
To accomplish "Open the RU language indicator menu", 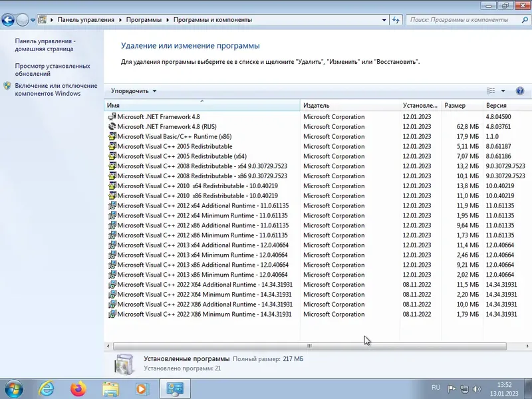I will click(x=436, y=388).
